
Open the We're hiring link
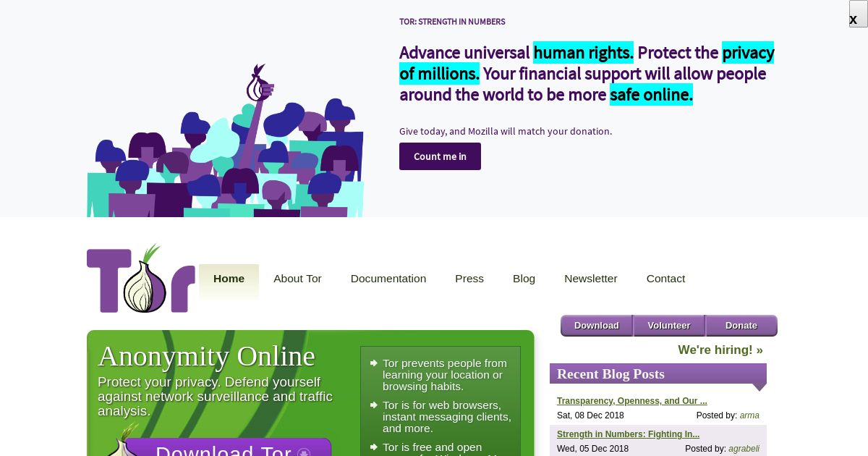click(x=720, y=350)
